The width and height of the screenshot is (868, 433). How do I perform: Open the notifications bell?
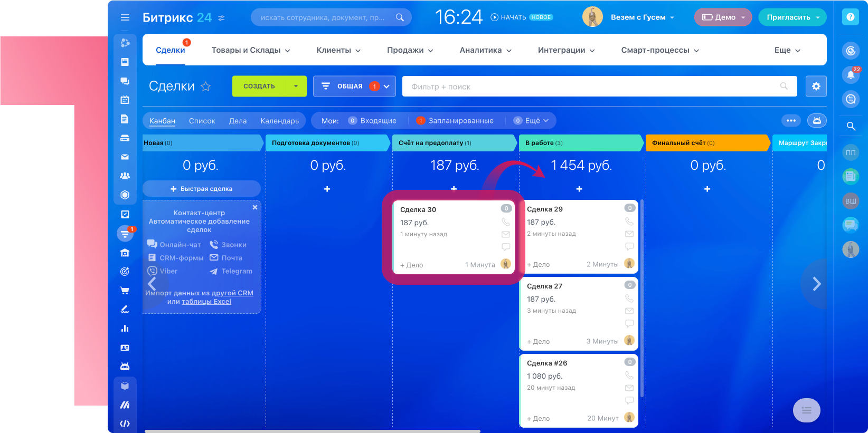[x=851, y=74]
